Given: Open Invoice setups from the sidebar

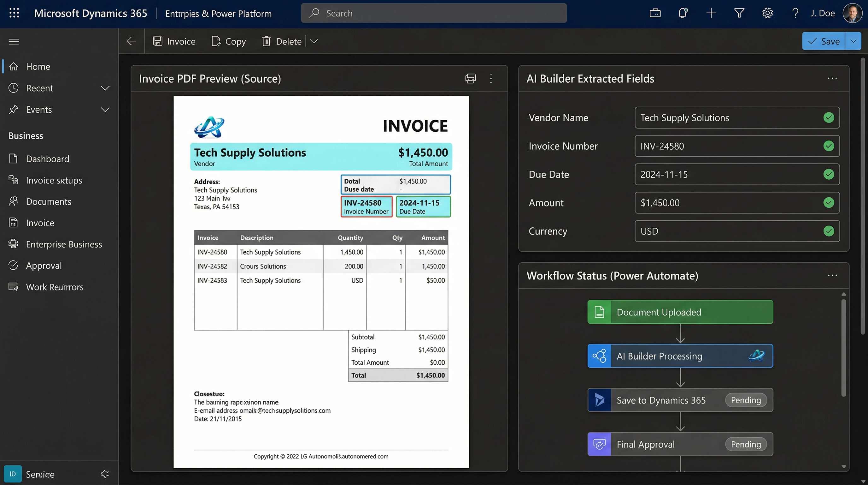Looking at the screenshot, I should coord(54,180).
